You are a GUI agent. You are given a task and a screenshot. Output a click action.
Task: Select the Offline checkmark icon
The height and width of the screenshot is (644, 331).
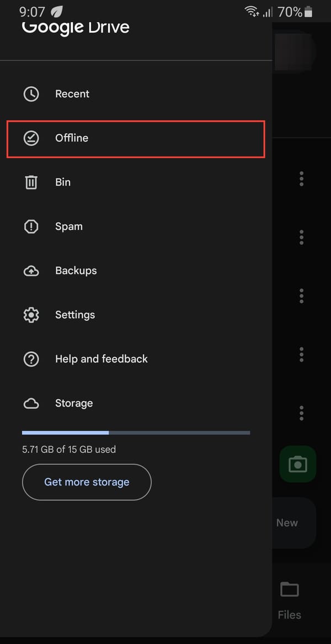[31, 138]
